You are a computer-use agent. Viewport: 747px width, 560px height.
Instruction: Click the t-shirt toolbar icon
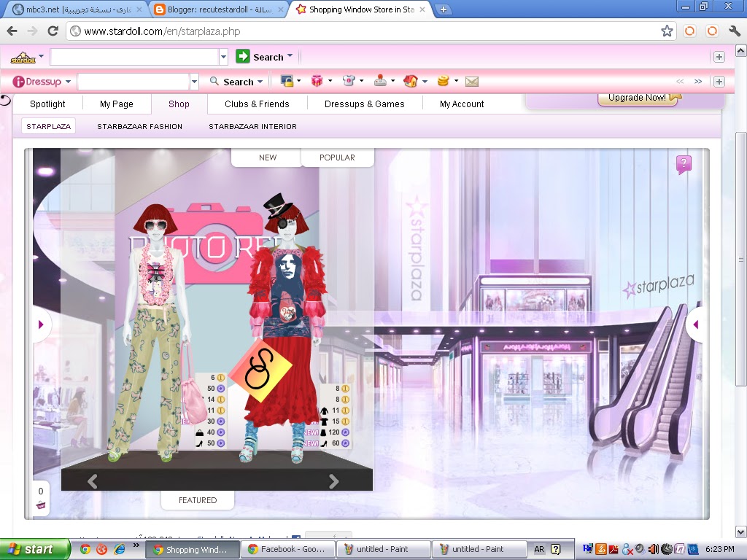[x=349, y=81]
